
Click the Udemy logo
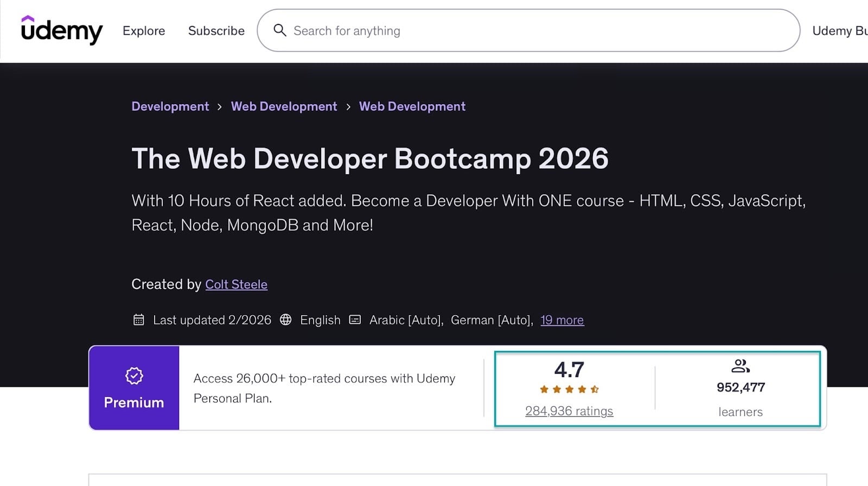[61, 30]
